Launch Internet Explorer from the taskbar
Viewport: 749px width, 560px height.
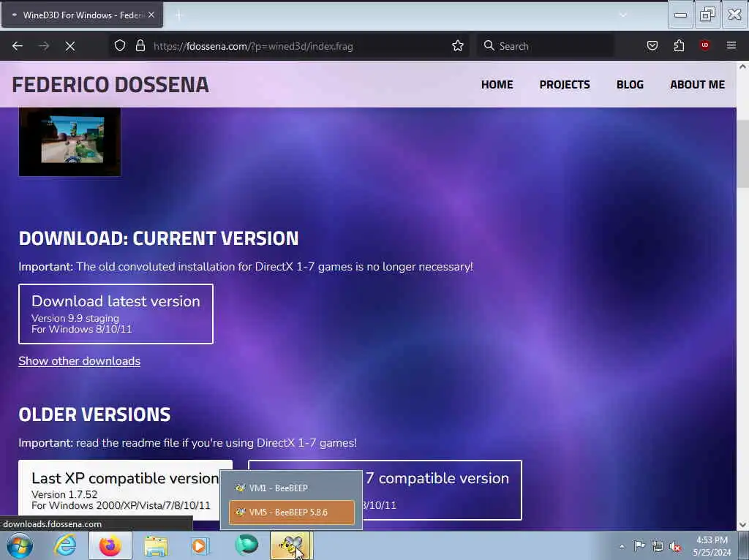click(x=65, y=545)
